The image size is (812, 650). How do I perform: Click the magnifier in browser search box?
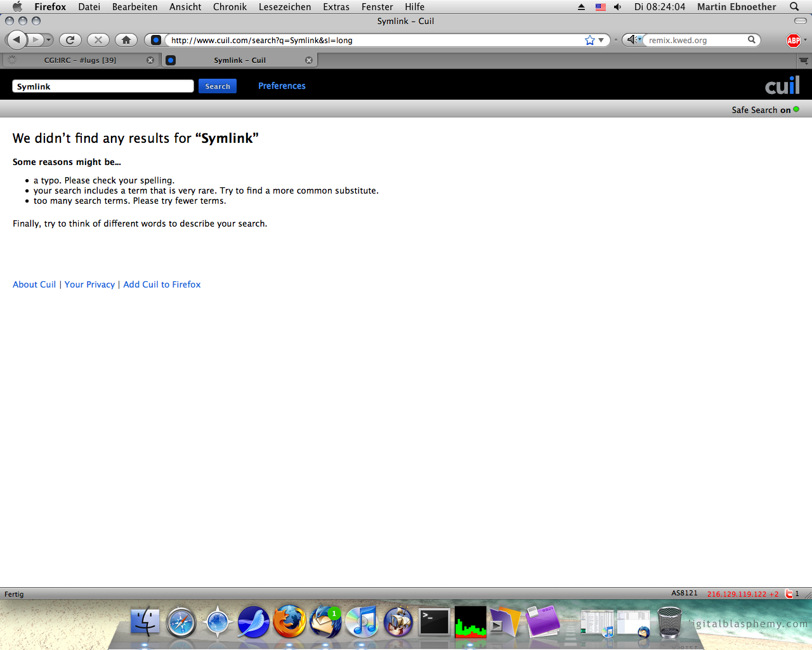752,40
